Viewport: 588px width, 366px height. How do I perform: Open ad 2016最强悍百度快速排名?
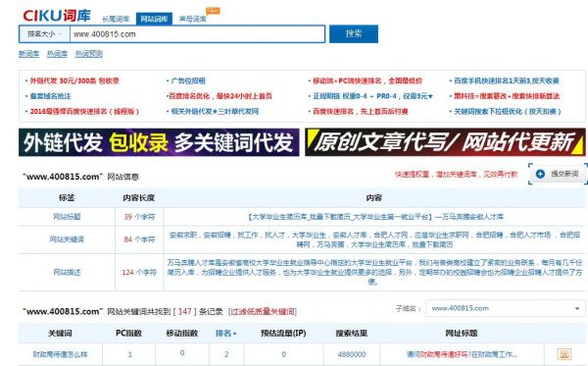[84, 112]
